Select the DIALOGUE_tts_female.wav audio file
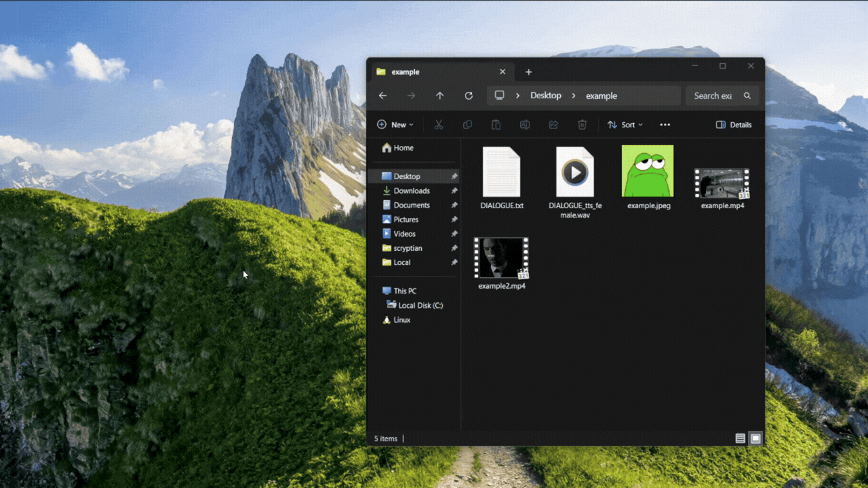The width and height of the screenshot is (868, 488). tap(575, 182)
